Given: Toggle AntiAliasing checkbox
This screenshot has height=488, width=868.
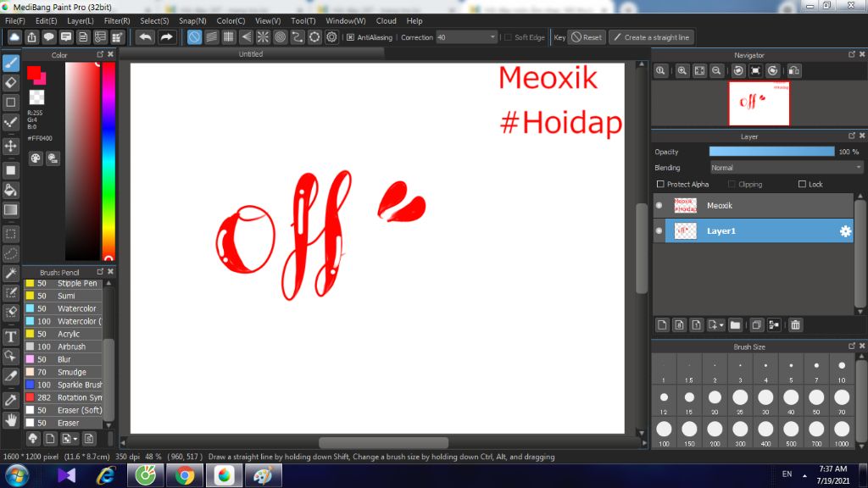Looking at the screenshot, I should pos(350,37).
